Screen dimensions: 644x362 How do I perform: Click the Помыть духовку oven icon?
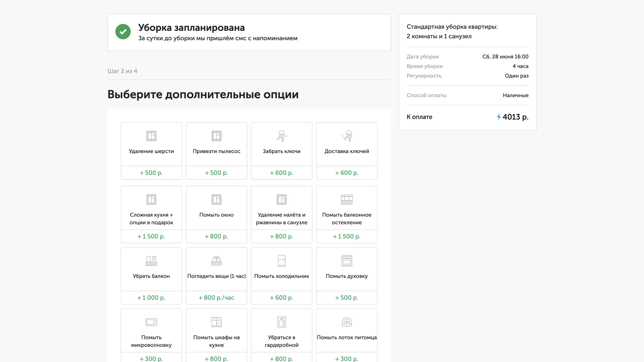[347, 261]
